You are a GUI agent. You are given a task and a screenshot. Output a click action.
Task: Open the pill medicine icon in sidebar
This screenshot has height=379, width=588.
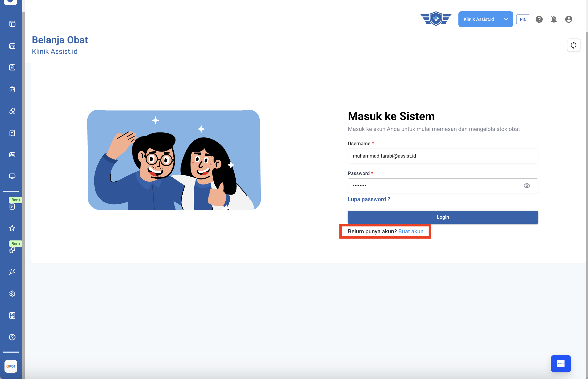click(x=12, y=111)
